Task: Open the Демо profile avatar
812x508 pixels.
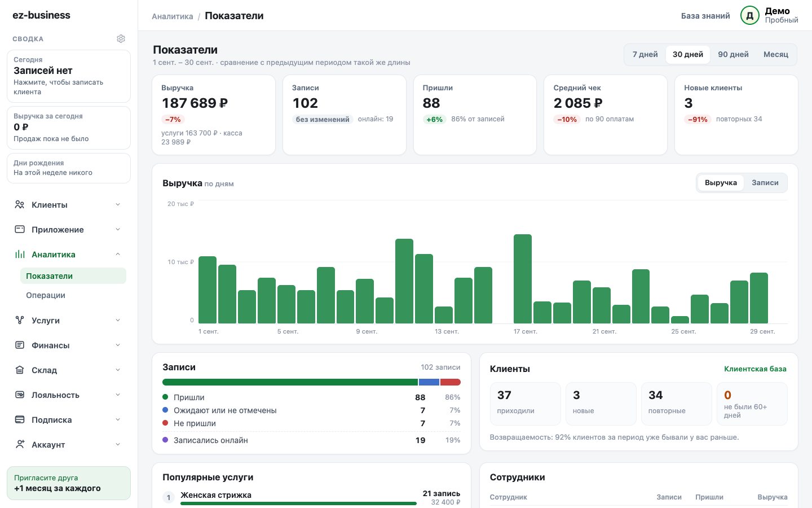Action: 750,16
